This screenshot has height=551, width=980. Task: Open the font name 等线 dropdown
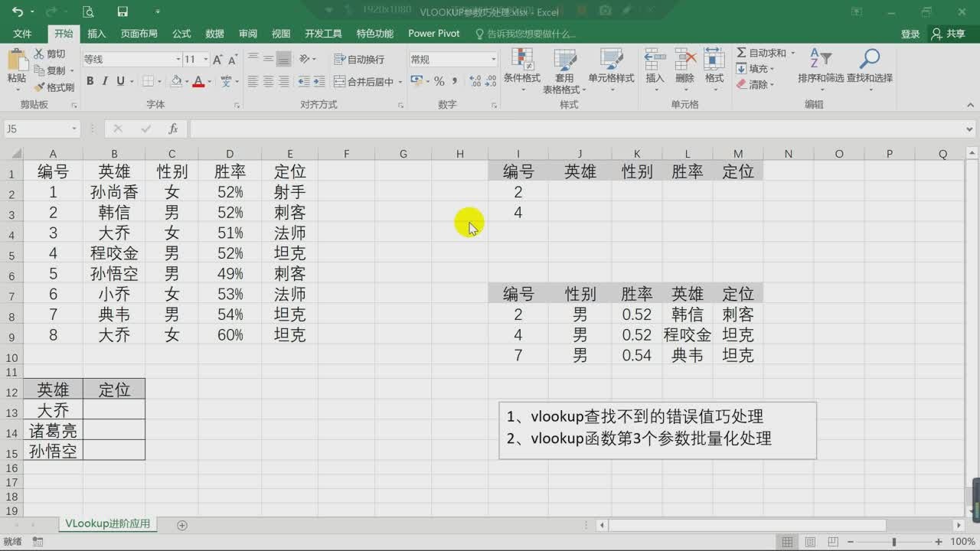(178, 59)
